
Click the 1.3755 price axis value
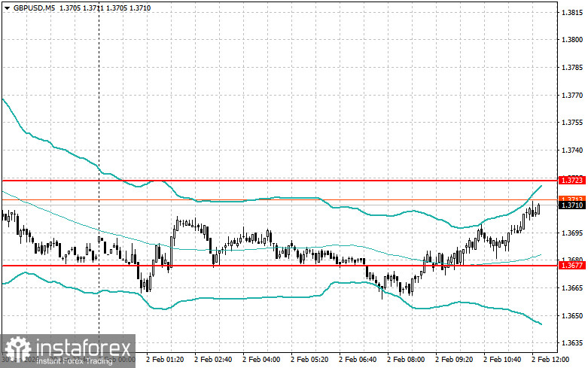tap(572, 123)
